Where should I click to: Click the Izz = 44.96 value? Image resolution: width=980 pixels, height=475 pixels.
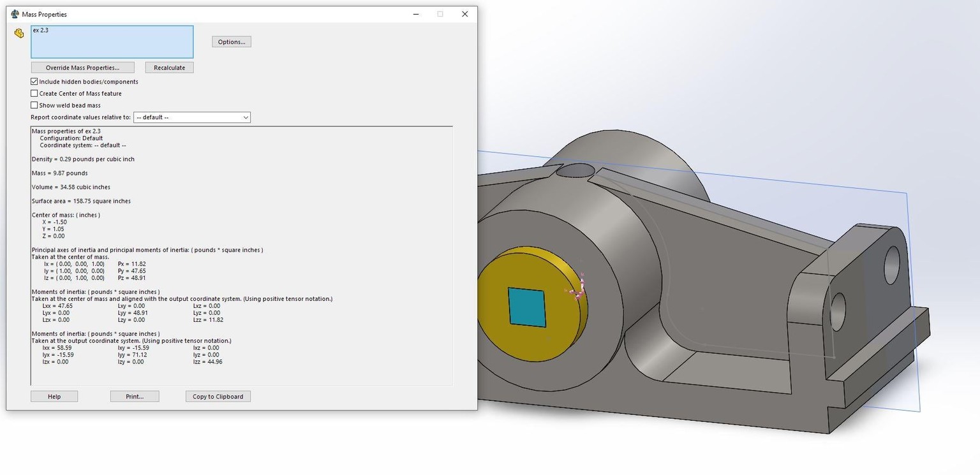click(x=207, y=362)
